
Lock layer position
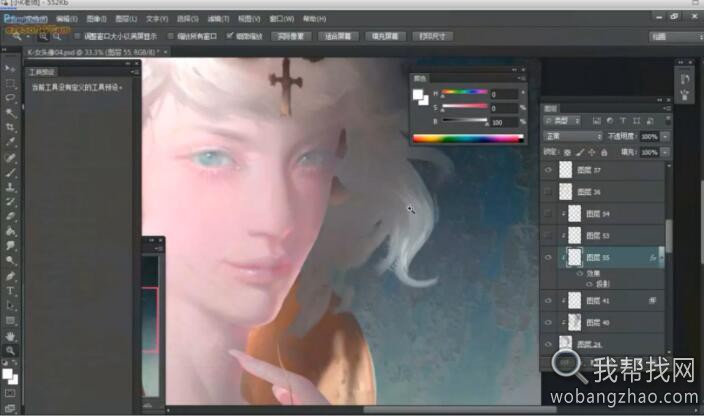point(592,153)
